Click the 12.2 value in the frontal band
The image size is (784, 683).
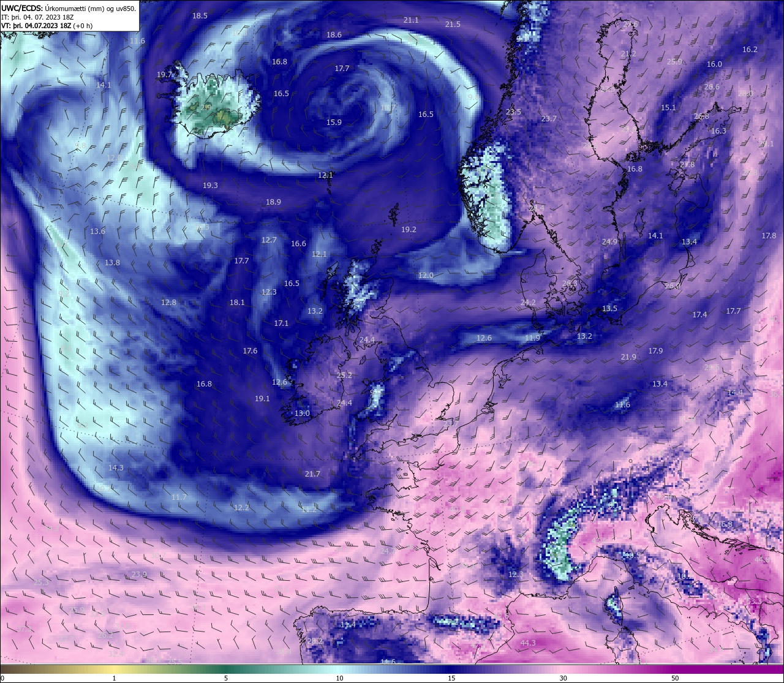[242, 508]
